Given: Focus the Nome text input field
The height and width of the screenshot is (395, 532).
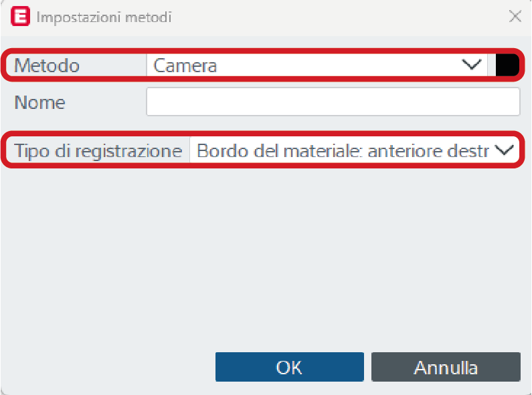Looking at the screenshot, I should 333,102.
